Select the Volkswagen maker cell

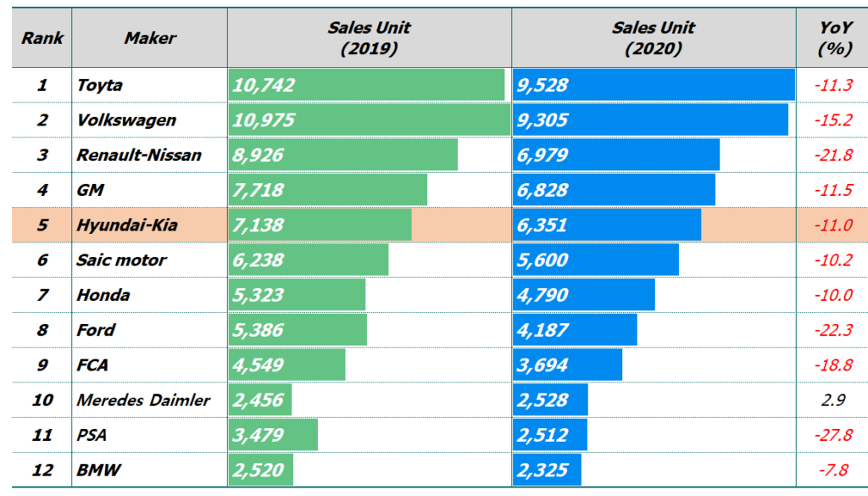(x=126, y=120)
